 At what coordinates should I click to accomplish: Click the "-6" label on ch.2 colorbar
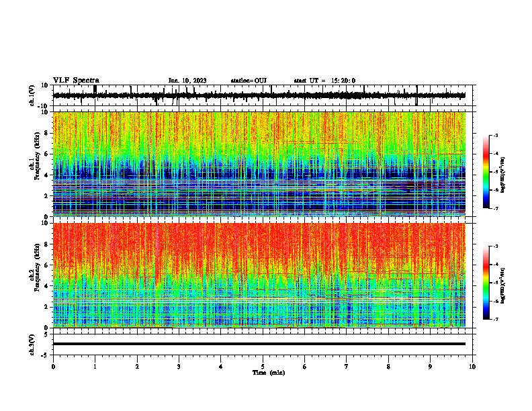point(495,301)
